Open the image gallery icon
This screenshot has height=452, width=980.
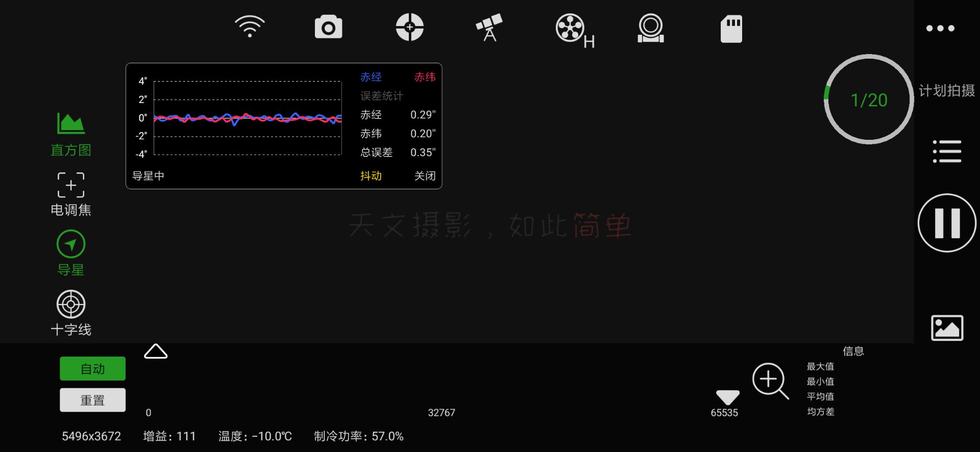tap(947, 328)
